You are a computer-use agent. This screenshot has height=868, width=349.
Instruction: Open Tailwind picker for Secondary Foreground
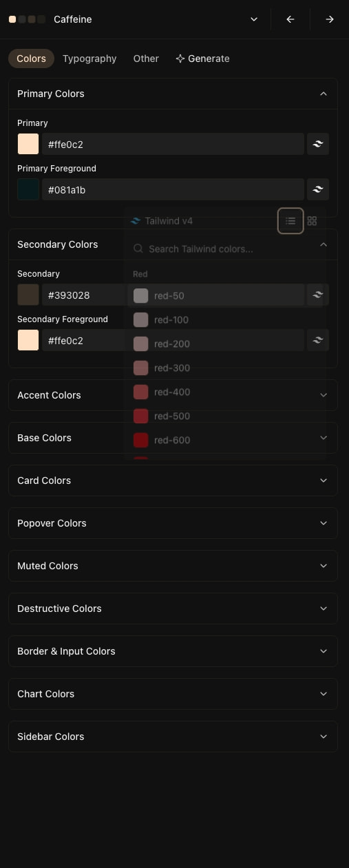point(317,340)
